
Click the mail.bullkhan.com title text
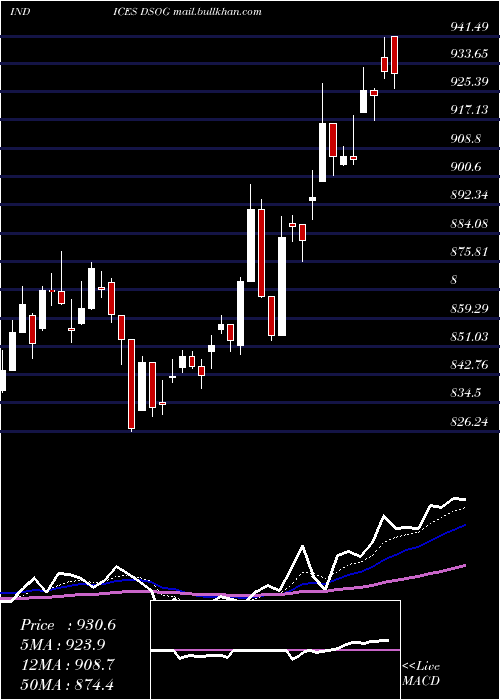pyautogui.click(x=217, y=12)
